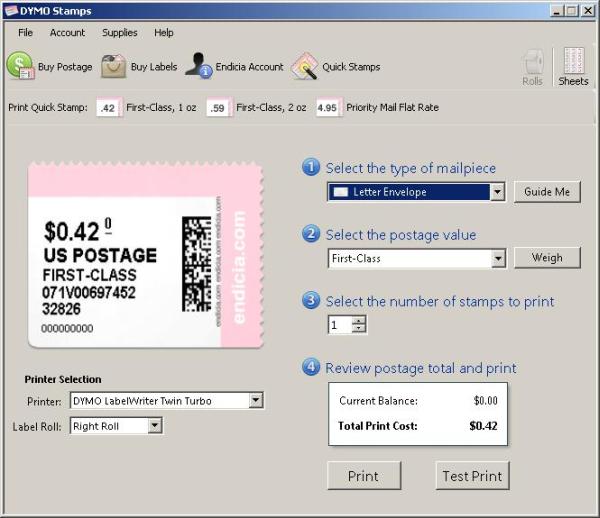This screenshot has width=600, height=518.
Task: Click the 'Priority Mail Flat Rate' label
Action: point(393,108)
